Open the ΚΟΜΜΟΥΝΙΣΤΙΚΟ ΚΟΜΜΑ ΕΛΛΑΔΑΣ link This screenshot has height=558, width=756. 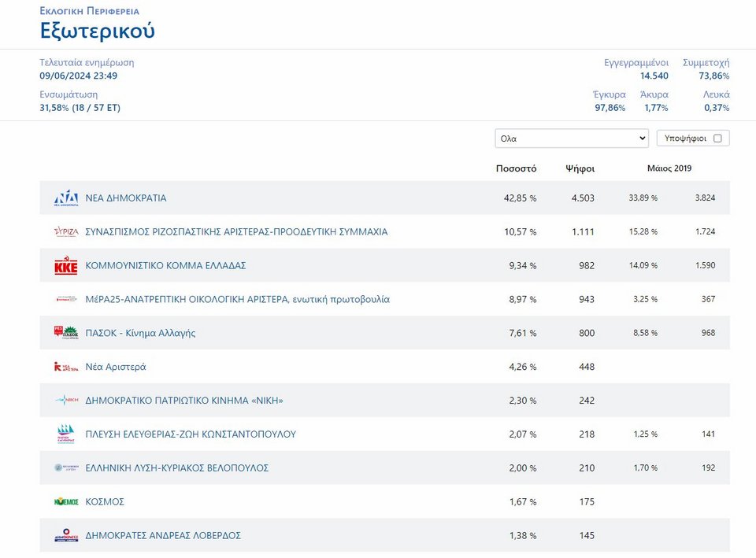(x=165, y=265)
